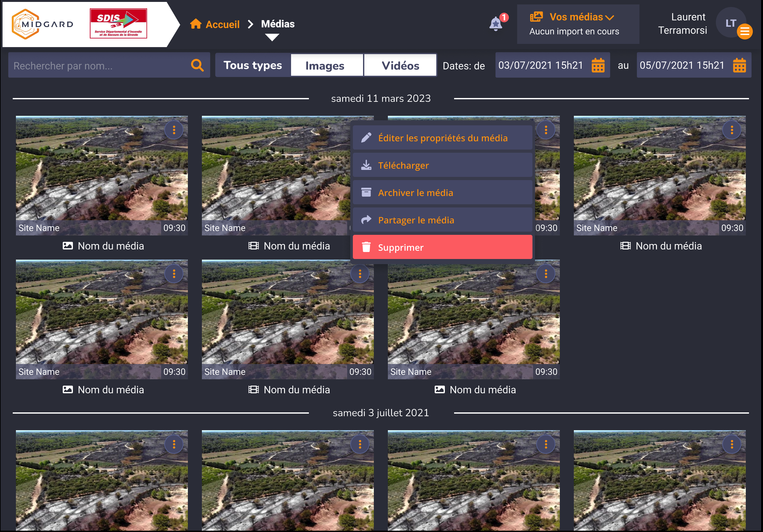763x532 pixels.
Task: Open three-dot menu on second 3 juillet thumbnail
Action: 360,444
